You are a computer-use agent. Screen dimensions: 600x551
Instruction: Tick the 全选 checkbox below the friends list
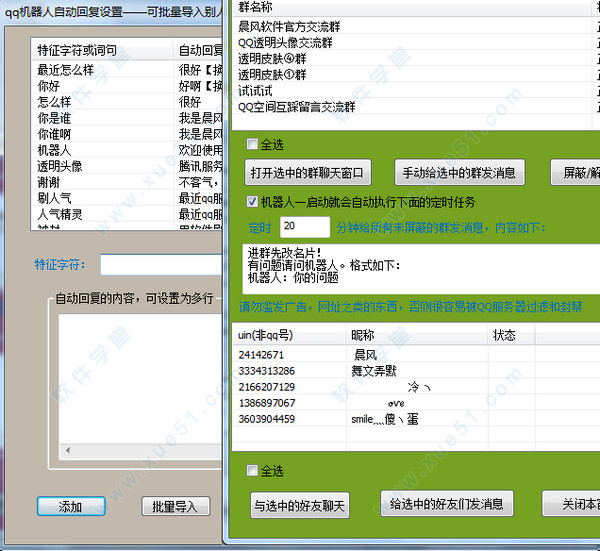pyautogui.click(x=252, y=471)
